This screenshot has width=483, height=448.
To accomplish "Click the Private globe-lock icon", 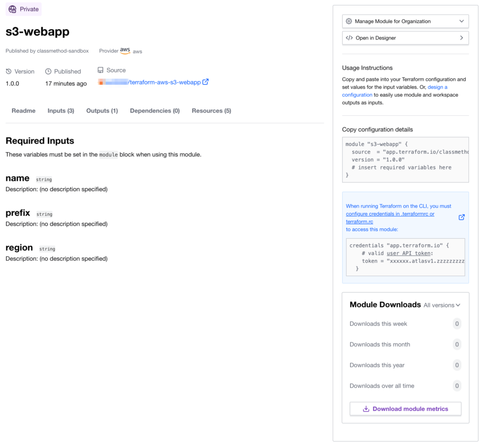I will 13,9.
